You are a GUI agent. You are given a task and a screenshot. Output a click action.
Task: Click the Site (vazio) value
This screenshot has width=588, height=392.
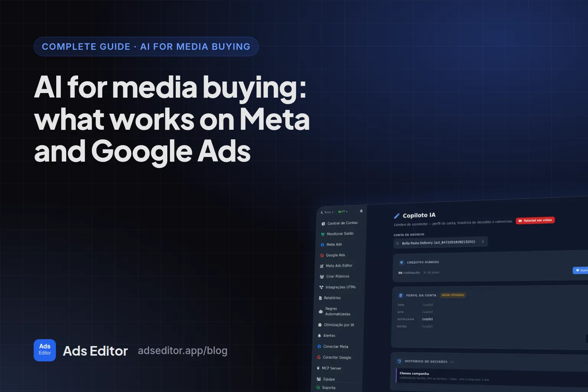(x=428, y=312)
